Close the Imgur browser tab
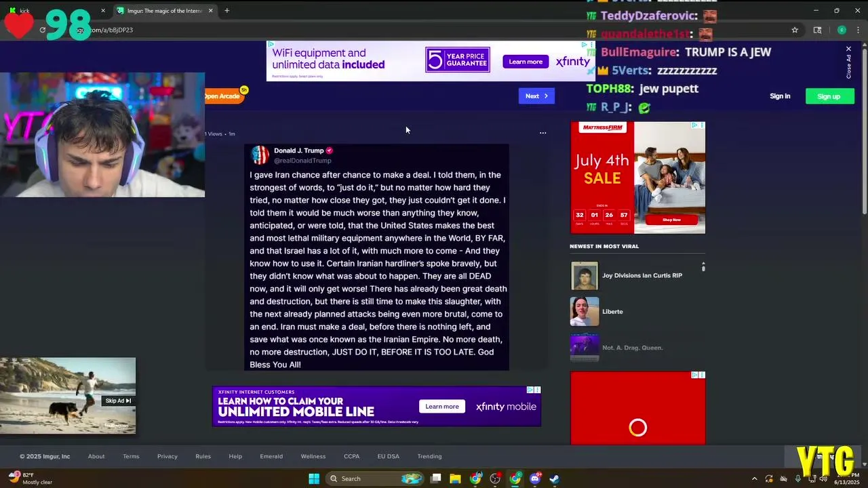Image resolution: width=868 pixels, height=488 pixels. 211,11
